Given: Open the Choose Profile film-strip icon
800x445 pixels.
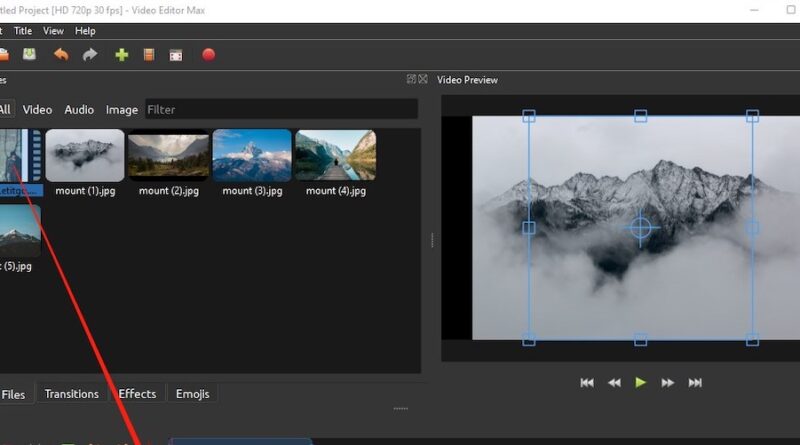Looking at the screenshot, I should pos(149,55).
